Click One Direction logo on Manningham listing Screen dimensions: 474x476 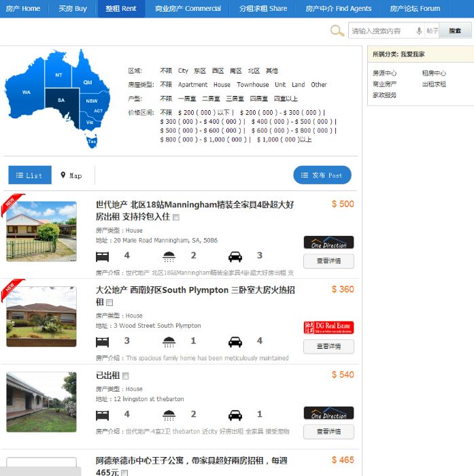coord(328,243)
